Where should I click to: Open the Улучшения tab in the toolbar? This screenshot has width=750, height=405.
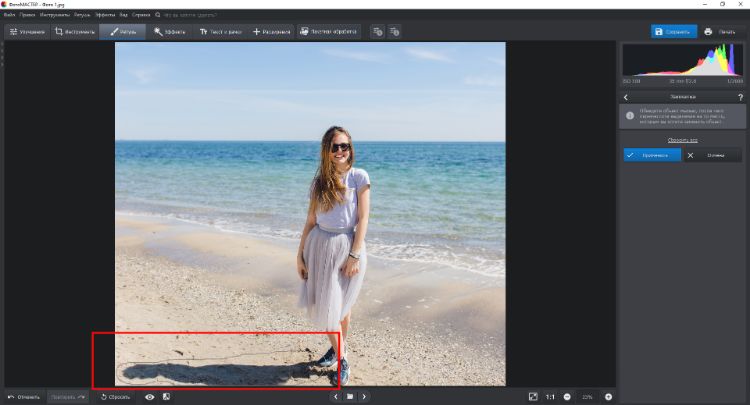point(27,32)
